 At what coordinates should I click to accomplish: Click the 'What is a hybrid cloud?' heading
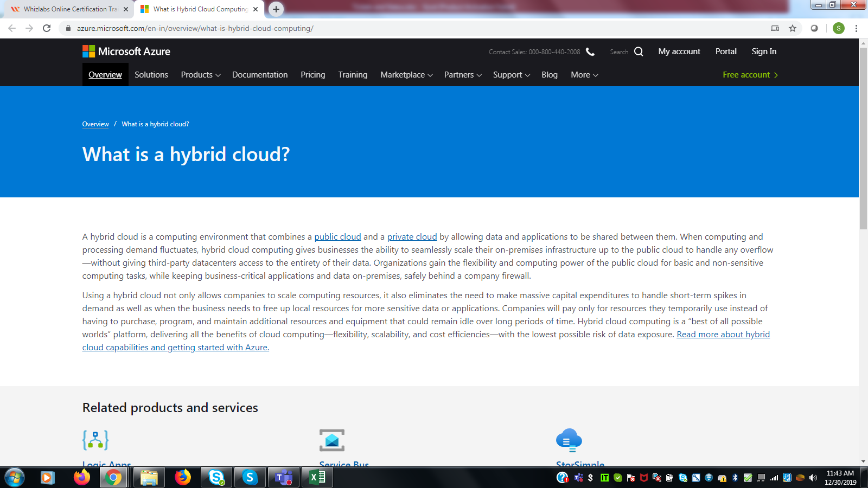click(x=186, y=155)
